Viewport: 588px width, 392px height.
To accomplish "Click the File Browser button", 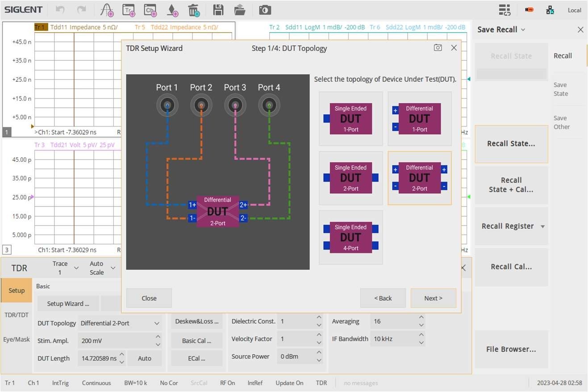I will coord(511,349).
